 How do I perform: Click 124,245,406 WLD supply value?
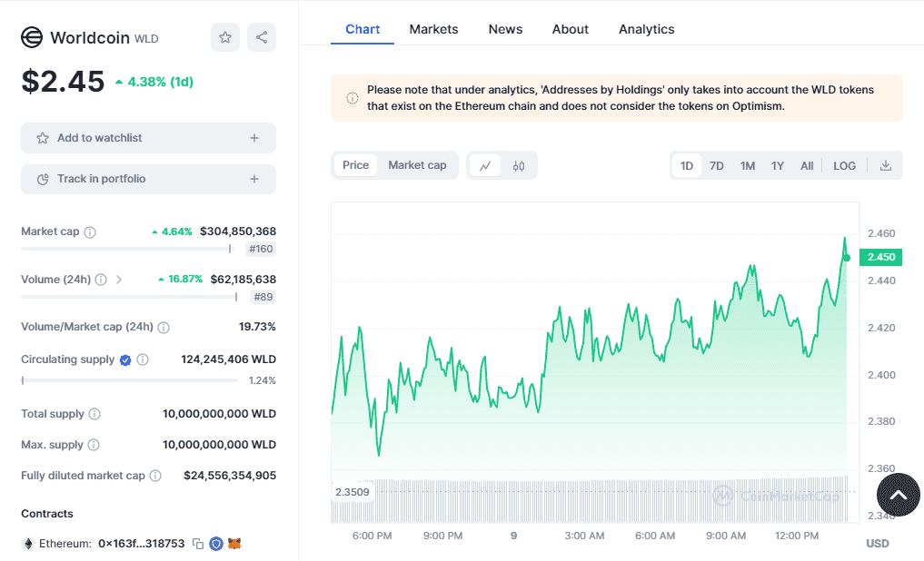coord(229,359)
